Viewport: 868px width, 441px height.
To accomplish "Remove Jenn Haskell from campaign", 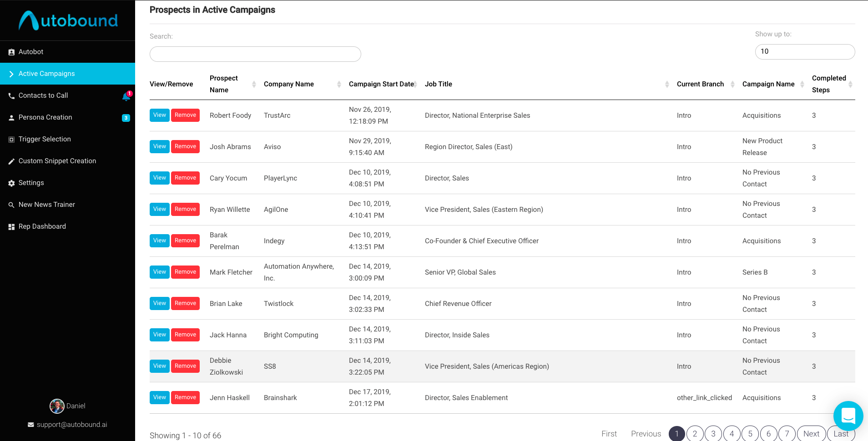I will click(185, 397).
